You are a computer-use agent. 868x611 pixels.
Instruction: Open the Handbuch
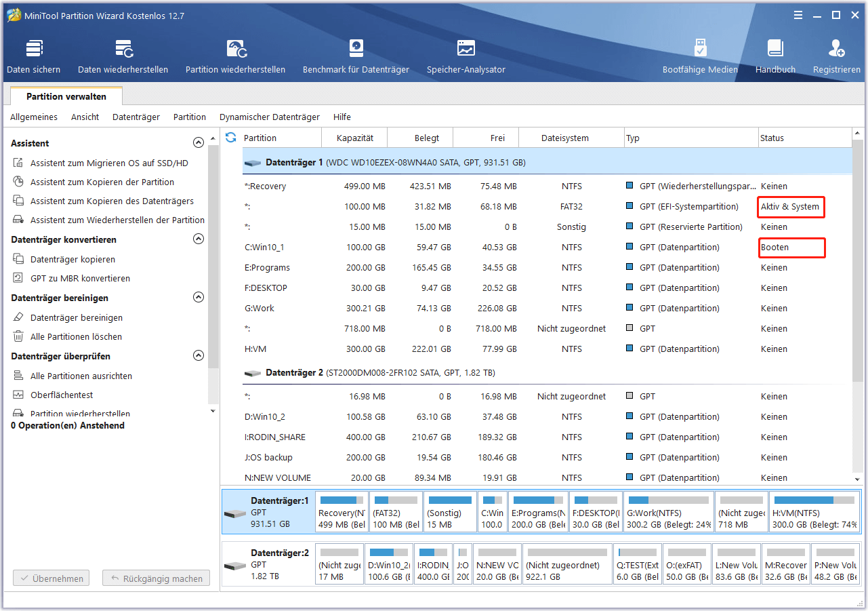click(775, 56)
